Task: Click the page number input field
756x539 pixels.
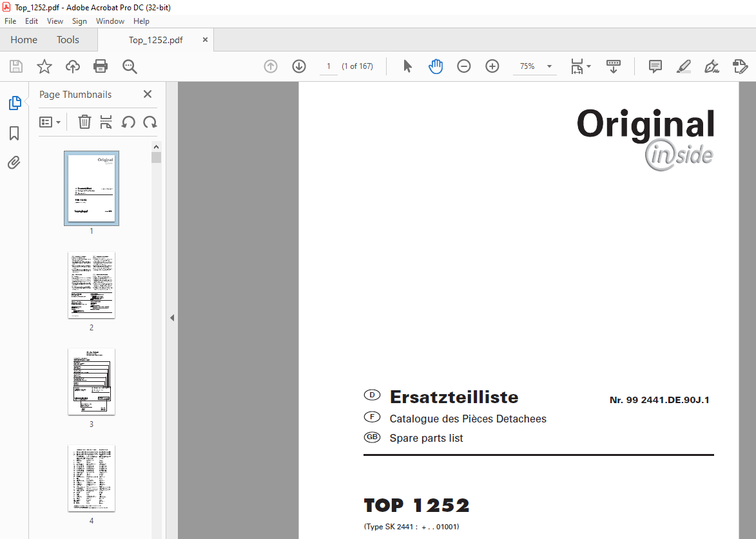Action: click(329, 66)
